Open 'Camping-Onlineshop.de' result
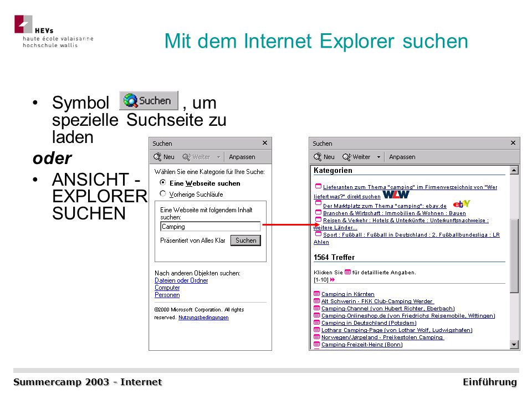The width and height of the screenshot is (532, 399). pos(408,315)
